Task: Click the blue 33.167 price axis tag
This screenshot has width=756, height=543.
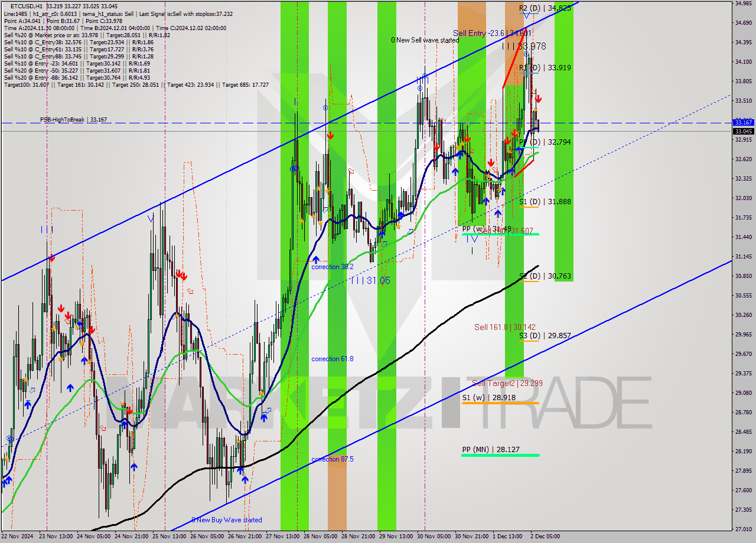Action: (743, 123)
